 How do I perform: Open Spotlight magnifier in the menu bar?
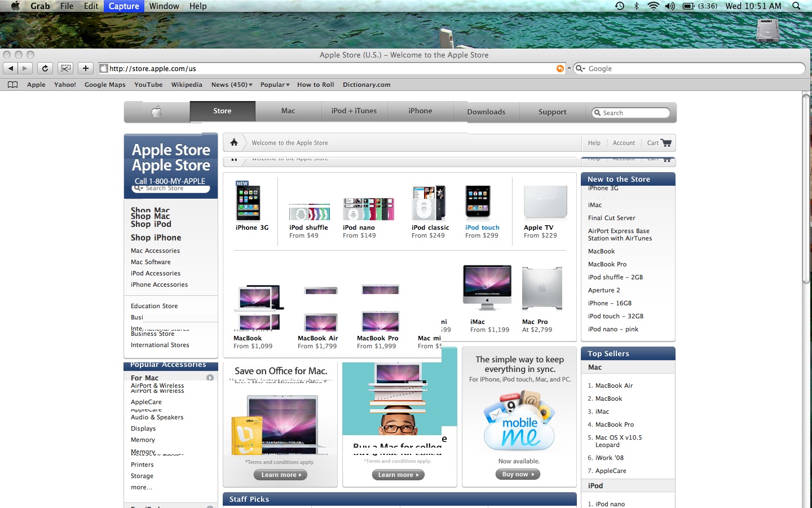coord(796,6)
